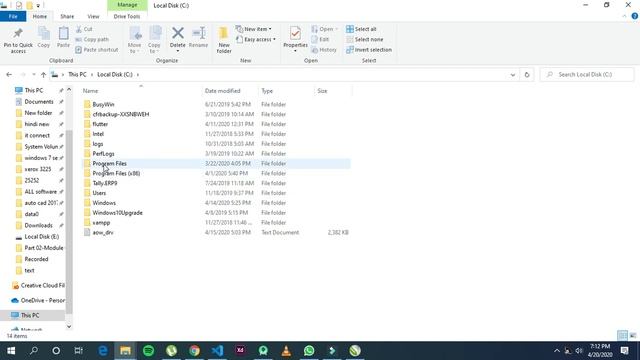Open OneDrive - Personal in sidebar
640x360 pixels.
point(39,300)
